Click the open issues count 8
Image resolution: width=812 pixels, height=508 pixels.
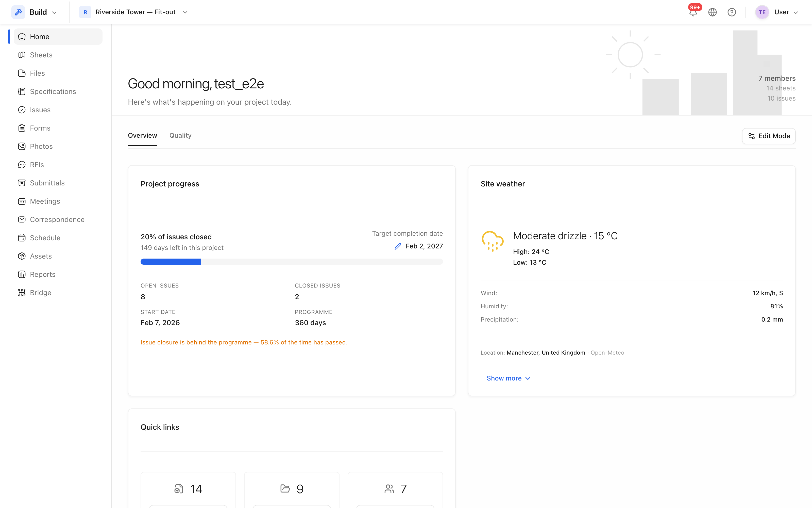(143, 297)
